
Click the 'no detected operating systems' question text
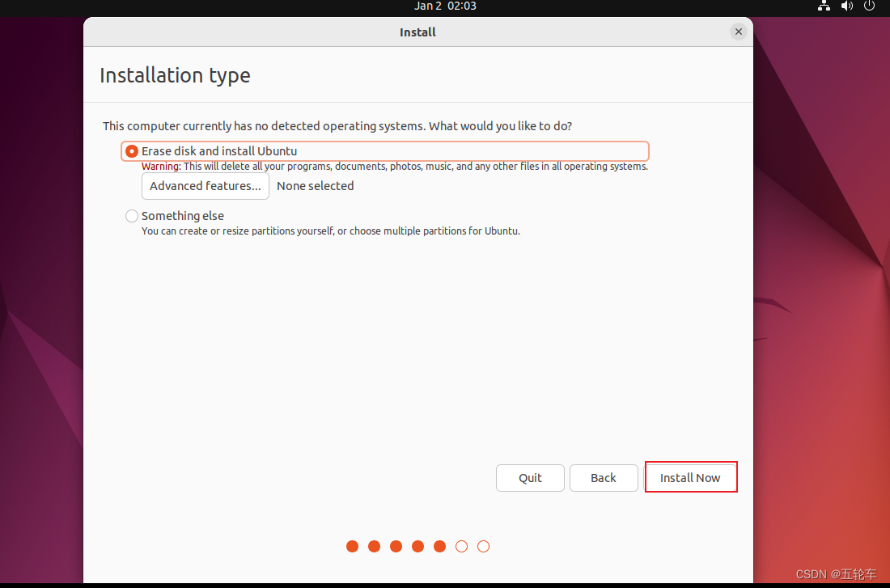[x=337, y=126]
